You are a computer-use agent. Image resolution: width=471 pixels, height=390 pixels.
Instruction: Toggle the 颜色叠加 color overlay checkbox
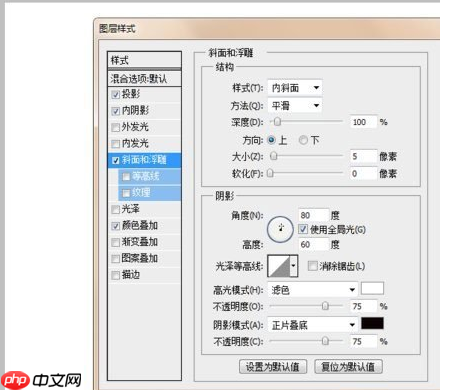(115, 226)
